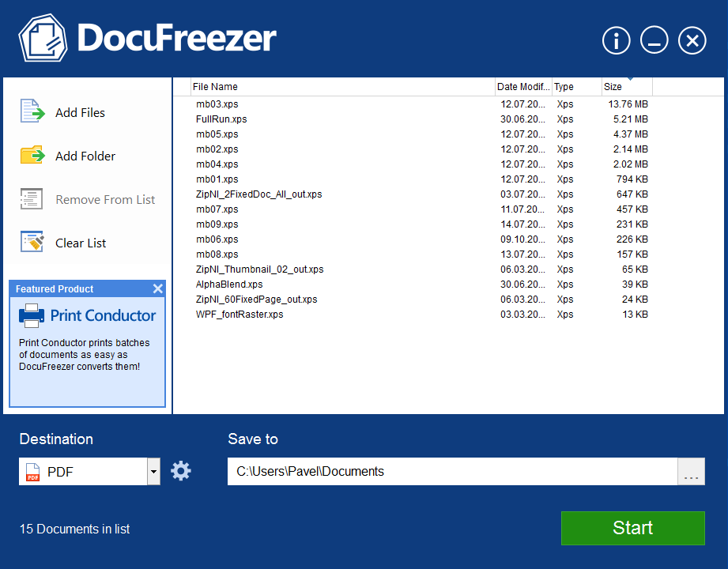Viewport: 728px width, 569px height.
Task: Browse for save folder with ... button
Action: tap(691, 472)
